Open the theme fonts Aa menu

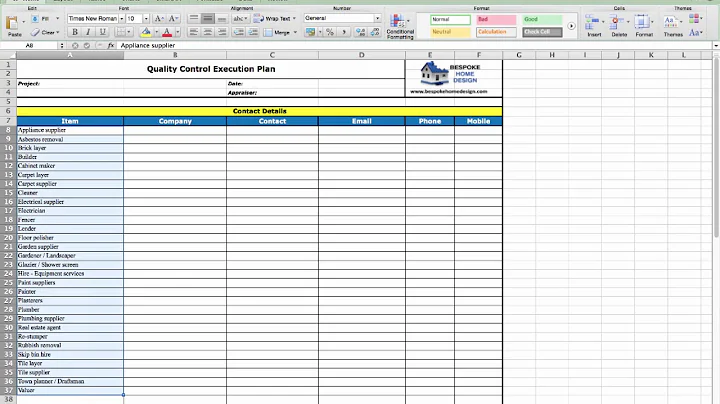click(x=694, y=33)
